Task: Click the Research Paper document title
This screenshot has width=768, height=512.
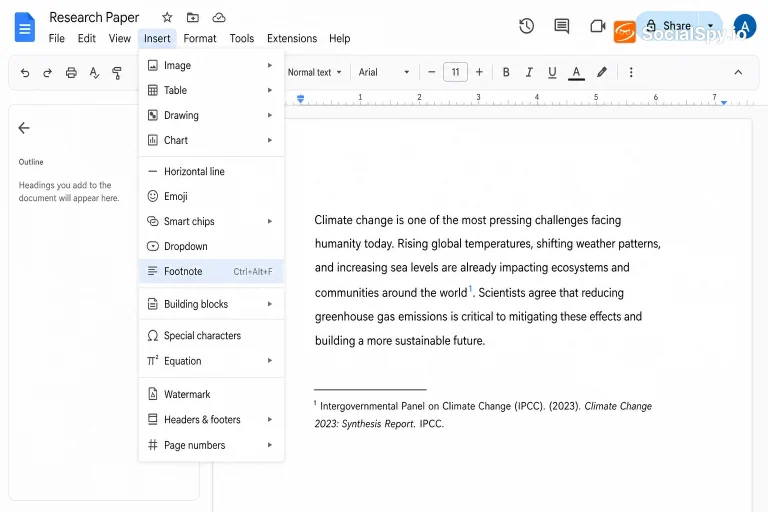Action: pyautogui.click(x=94, y=18)
